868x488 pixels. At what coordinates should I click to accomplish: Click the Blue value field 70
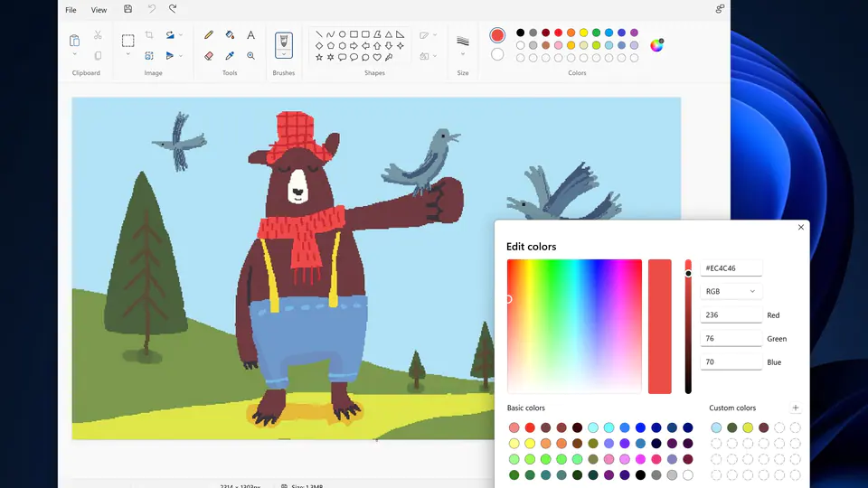(x=731, y=361)
